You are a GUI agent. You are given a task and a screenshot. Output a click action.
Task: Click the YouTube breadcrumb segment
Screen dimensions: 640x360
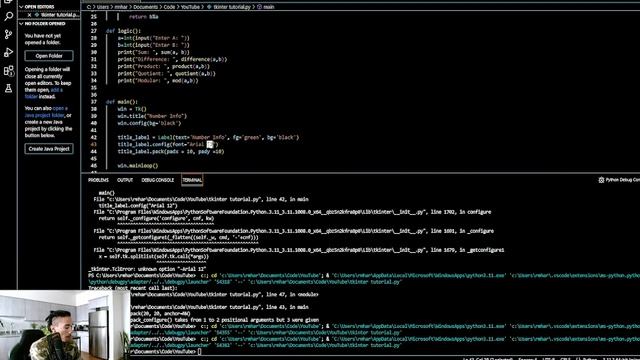click(191, 7)
